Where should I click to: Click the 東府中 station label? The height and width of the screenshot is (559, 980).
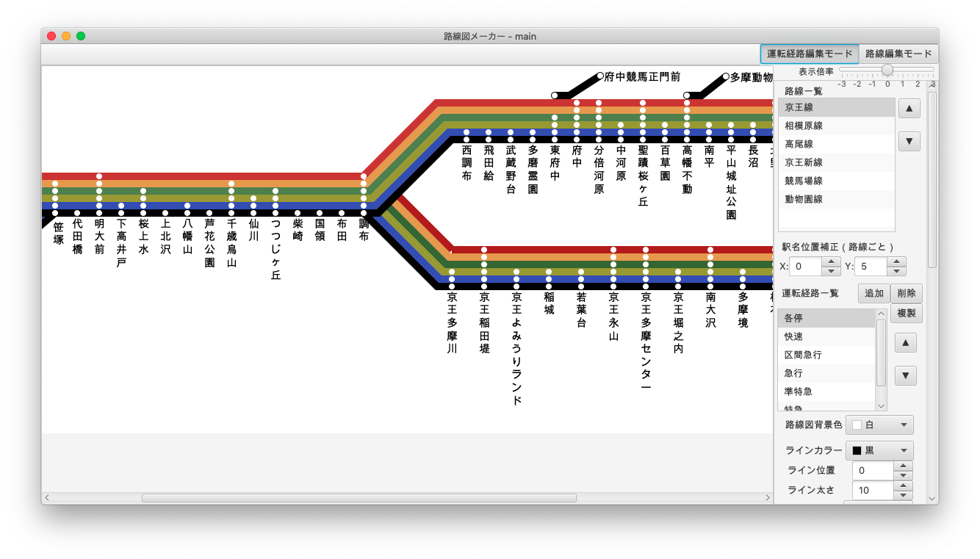pos(555,163)
